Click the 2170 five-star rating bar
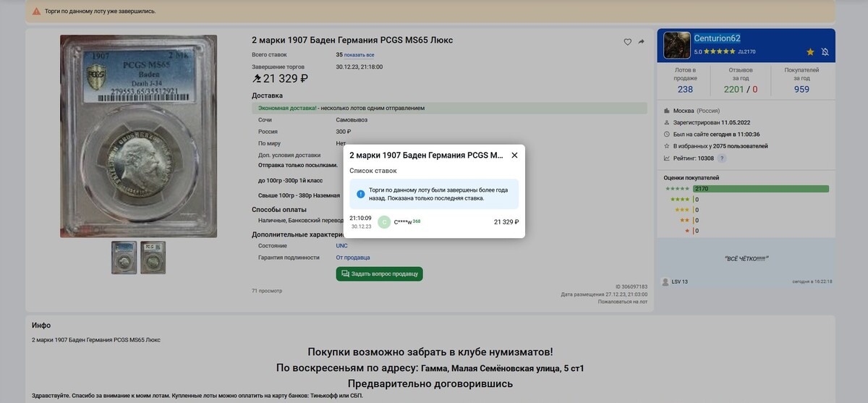This screenshot has height=403, width=868. 761,189
